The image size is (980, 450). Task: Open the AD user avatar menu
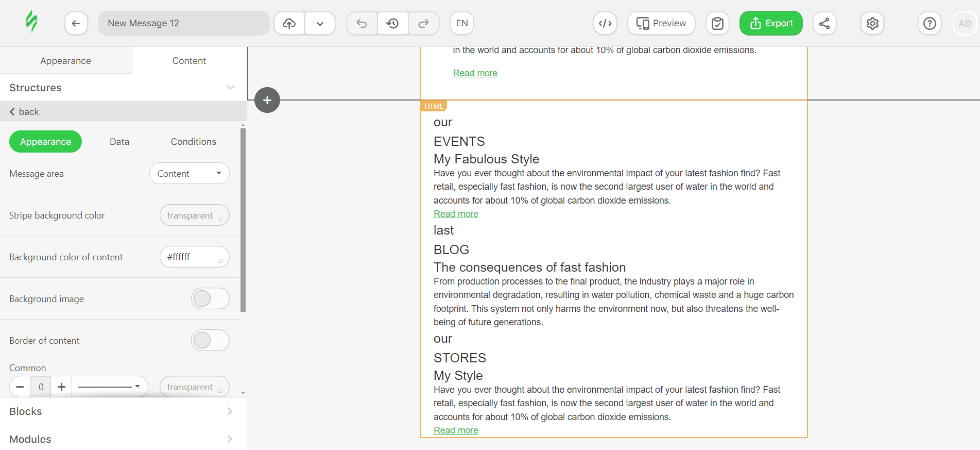pos(965,23)
